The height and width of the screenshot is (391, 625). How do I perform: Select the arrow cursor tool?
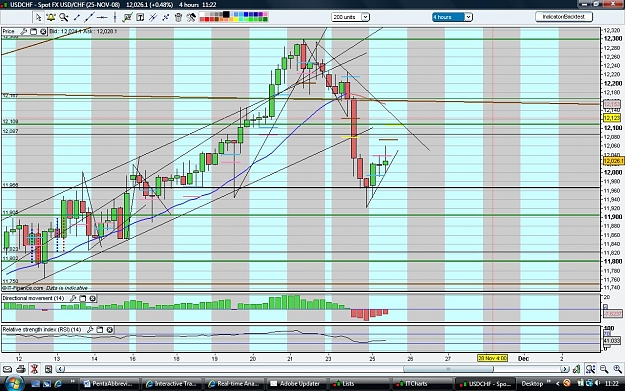[x=38, y=17]
